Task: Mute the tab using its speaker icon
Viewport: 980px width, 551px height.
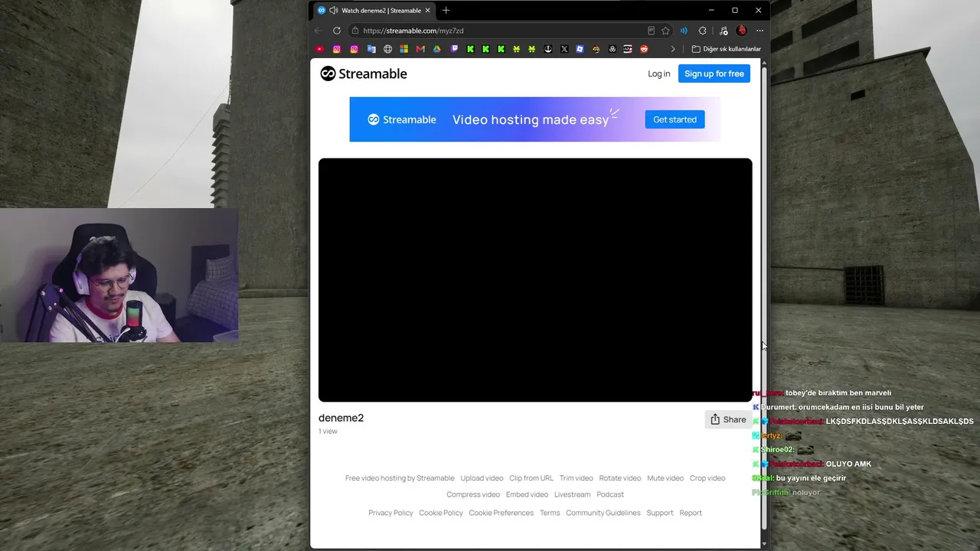Action: click(333, 11)
